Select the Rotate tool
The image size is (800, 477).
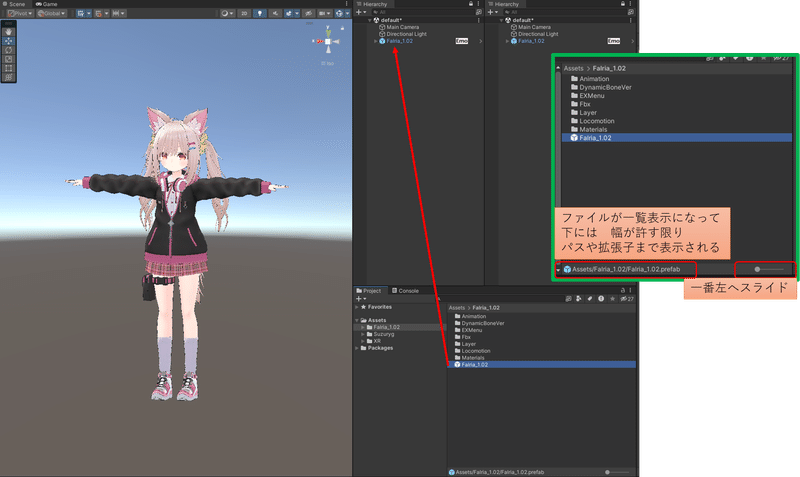[x=9, y=50]
